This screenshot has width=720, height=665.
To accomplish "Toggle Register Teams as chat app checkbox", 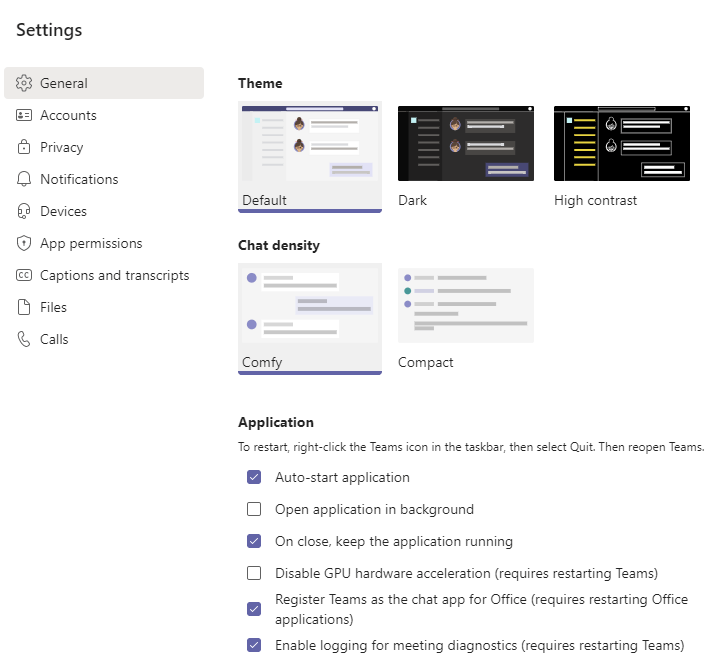I will pos(254,609).
